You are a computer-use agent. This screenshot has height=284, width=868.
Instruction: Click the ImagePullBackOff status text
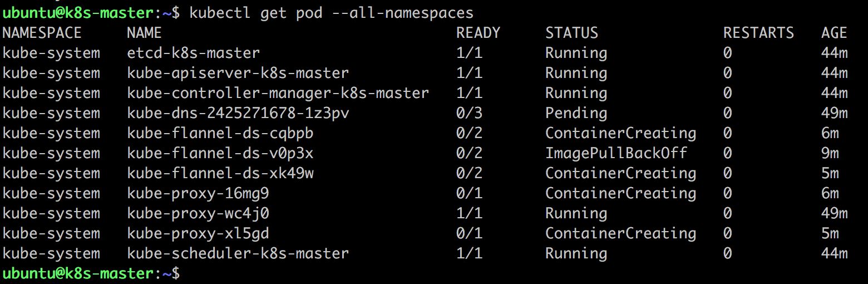(616, 153)
